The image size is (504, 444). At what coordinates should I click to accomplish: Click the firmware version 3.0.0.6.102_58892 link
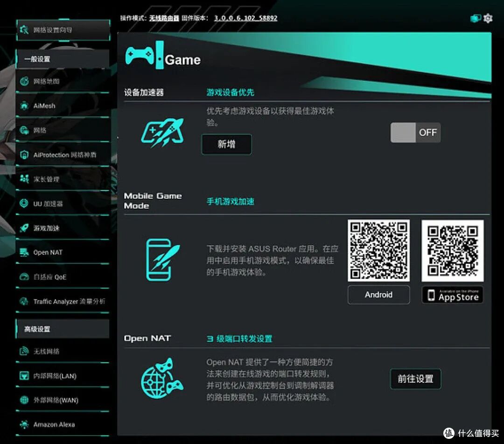point(245,18)
